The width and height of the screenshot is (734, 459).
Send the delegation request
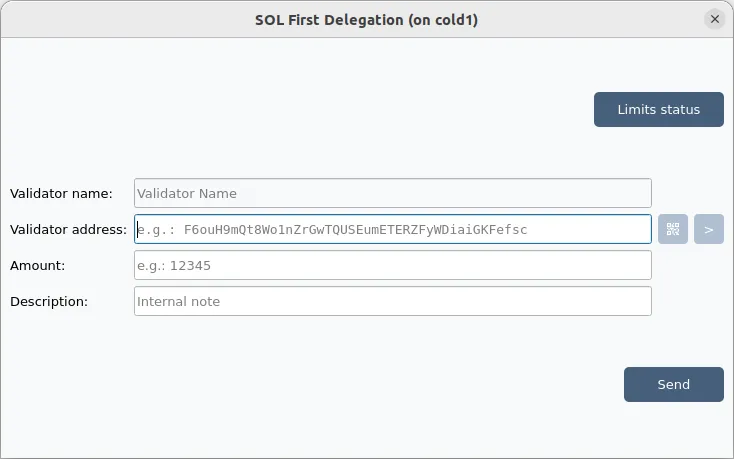[x=674, y=385]
